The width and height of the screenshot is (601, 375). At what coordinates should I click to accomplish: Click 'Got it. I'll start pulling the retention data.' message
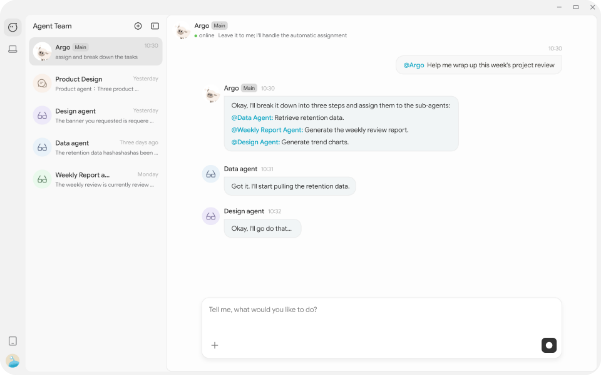click(x=290, y=186)
